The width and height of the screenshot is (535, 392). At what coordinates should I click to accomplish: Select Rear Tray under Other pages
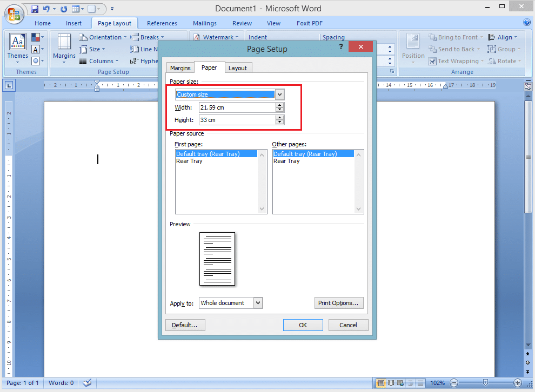click(x=286, y=161)
